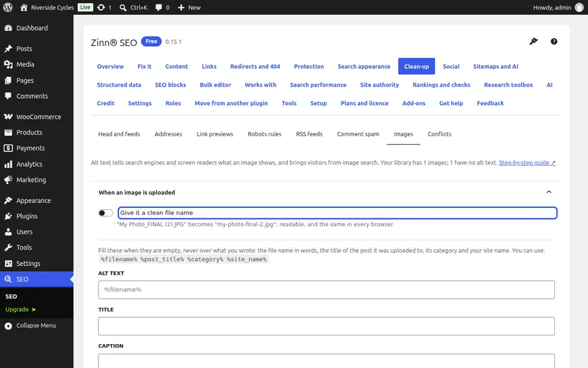Click the Upgrade link in sidebar
The width and height of the screenshot is (588, 368).
click(21, 309)
